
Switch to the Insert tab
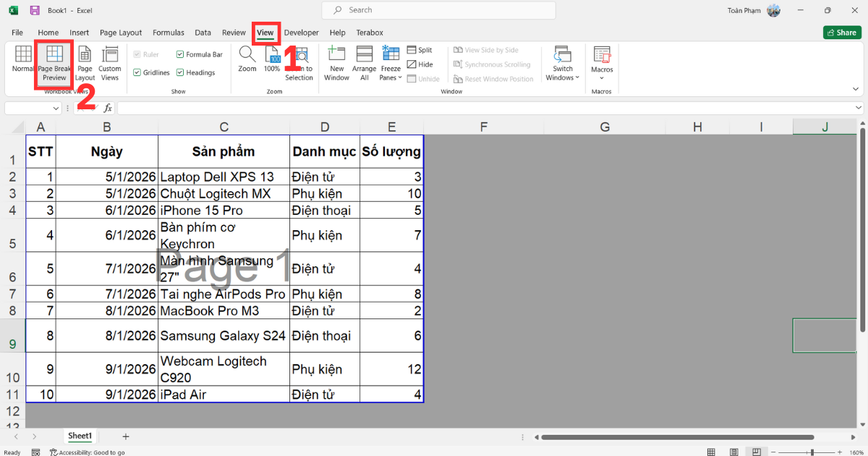click(x=80, y=33)
